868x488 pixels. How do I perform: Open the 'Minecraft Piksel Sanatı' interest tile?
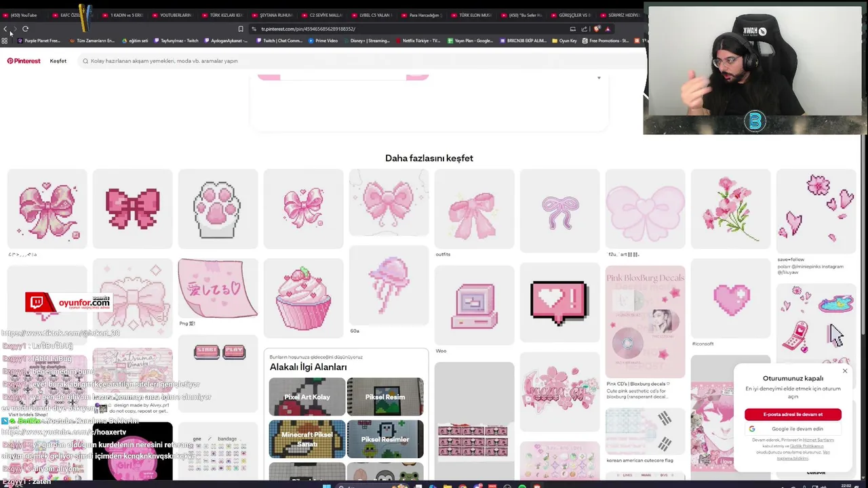pos(307,439)
